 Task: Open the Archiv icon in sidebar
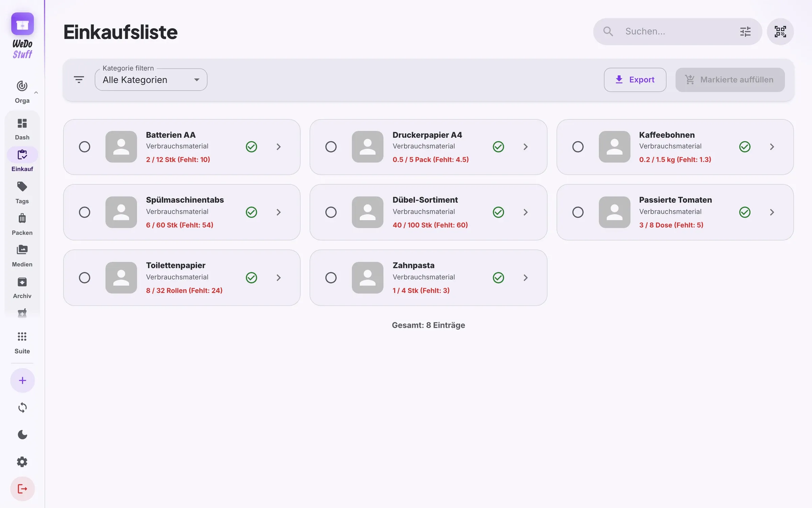22,282
